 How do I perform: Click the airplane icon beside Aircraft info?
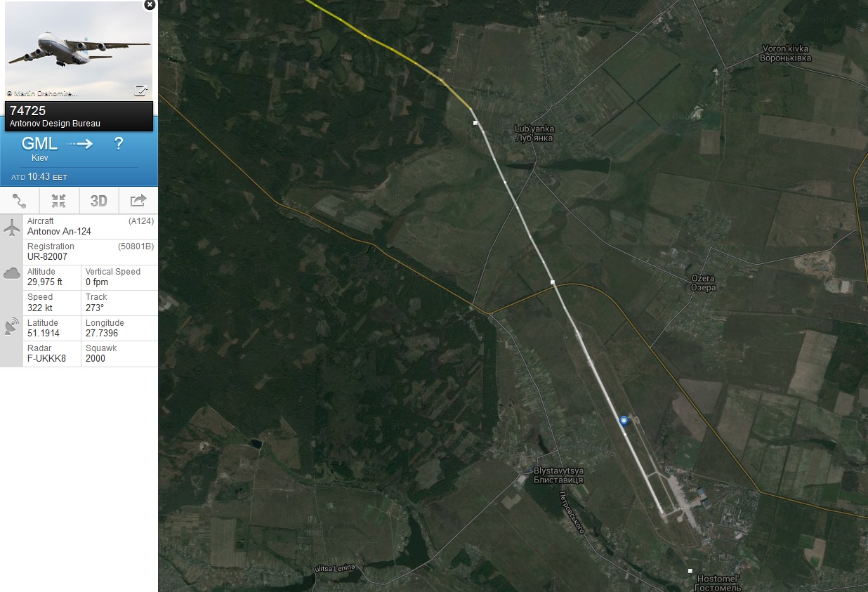click(11, 228)
